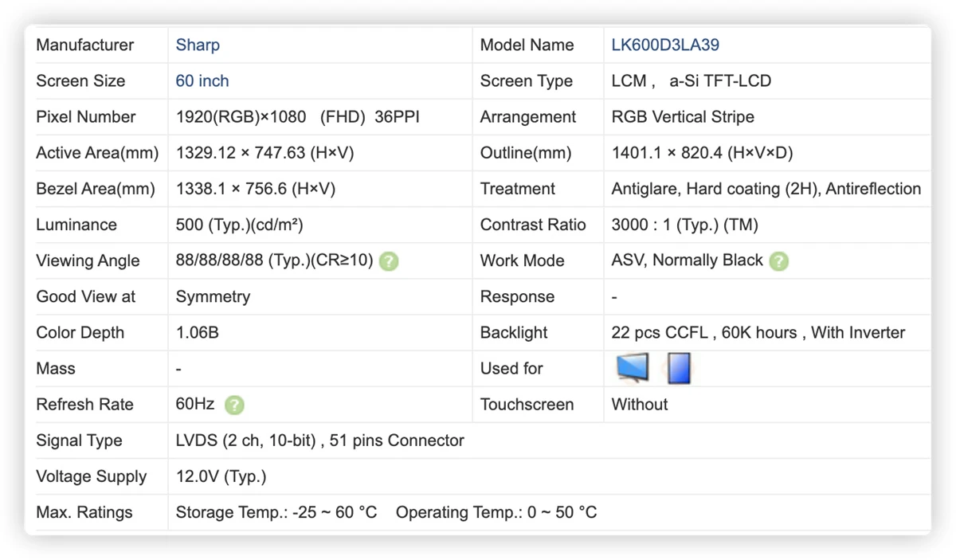
Task: Select the Manufacturer label cell
Action: pyautogui.click(x=85, y=45)
